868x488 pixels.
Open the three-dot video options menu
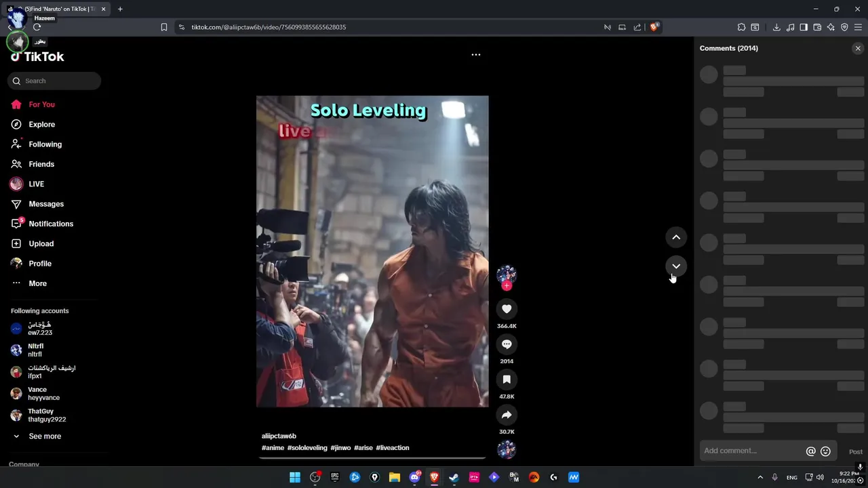[476, 55]
